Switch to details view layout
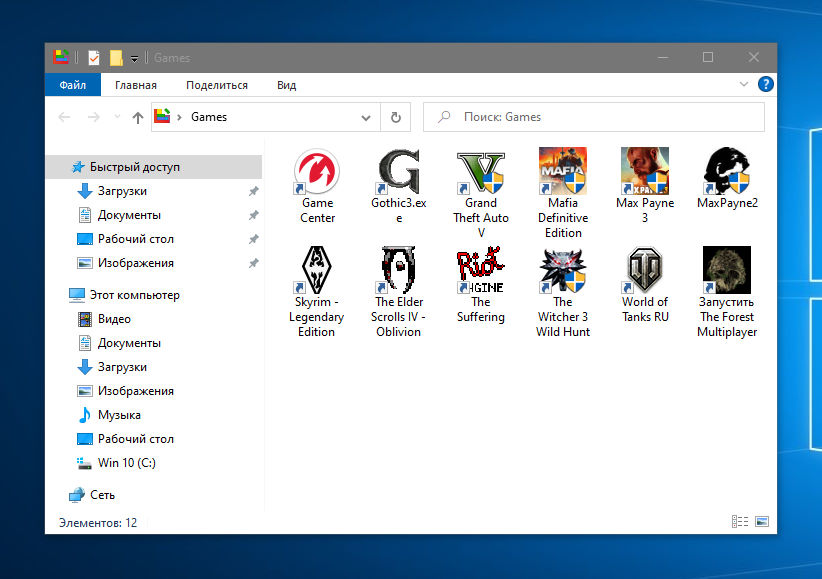This screenshot has height=579, width=822. (740, 521)
